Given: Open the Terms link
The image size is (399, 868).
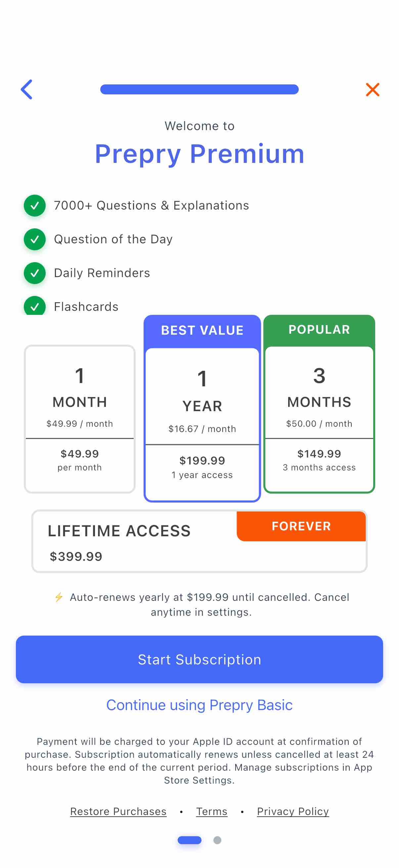Looking at the screenshot, I should (212, 811).
